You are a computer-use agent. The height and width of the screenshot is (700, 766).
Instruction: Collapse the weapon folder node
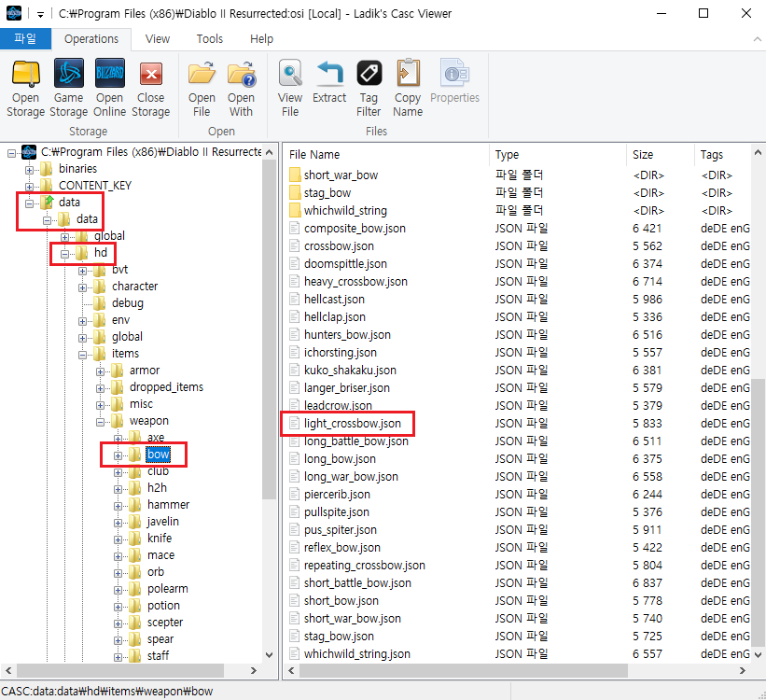(100, 422)
